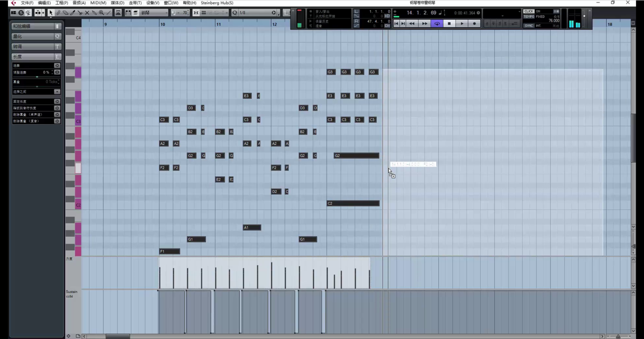Click the Iterative Quantize Q icon
644x339 pixels.
234,13
